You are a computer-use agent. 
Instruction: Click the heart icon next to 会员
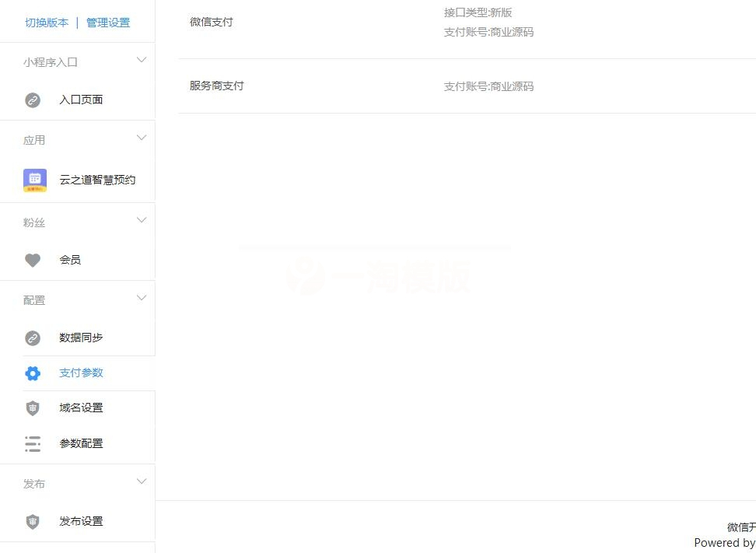[x=33, y=260]
